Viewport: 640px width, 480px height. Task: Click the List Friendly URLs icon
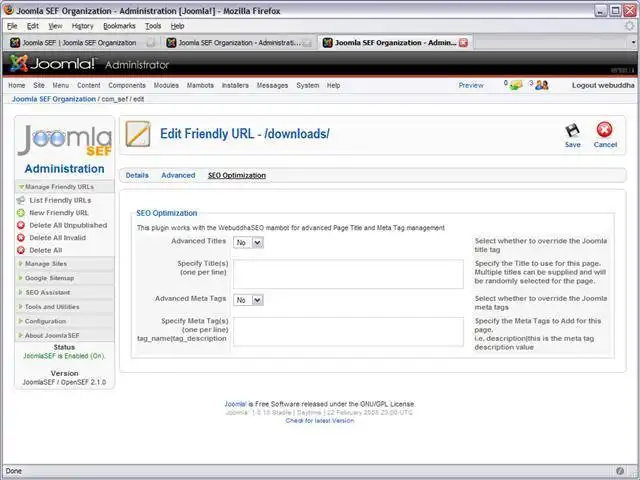click(x=21, y=200)
